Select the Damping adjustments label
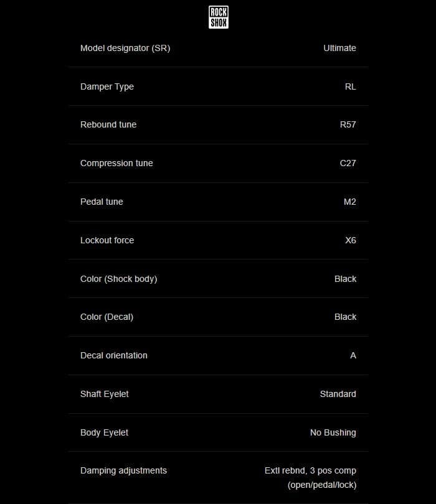 click(x=123, y=470)
